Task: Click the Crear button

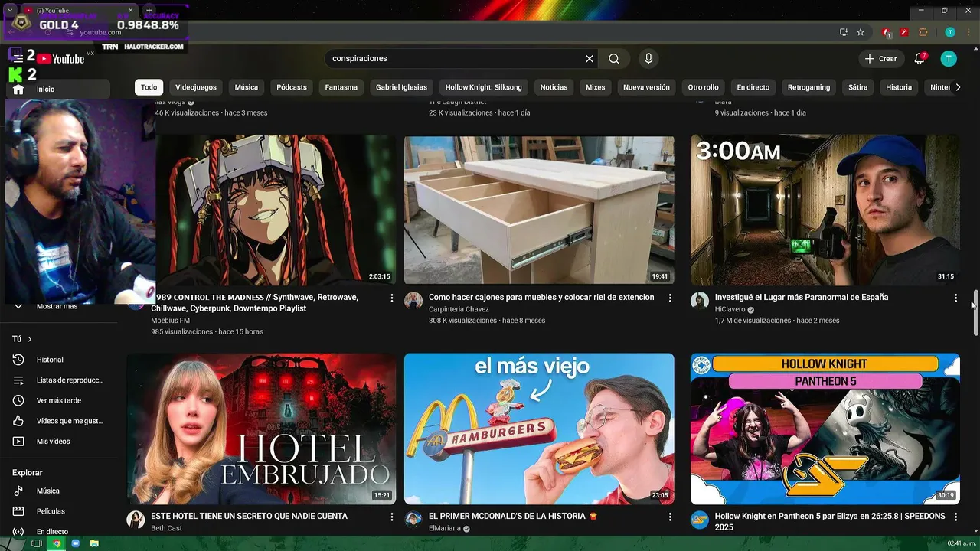Action: pyautogui.click(x=880, y=59)
